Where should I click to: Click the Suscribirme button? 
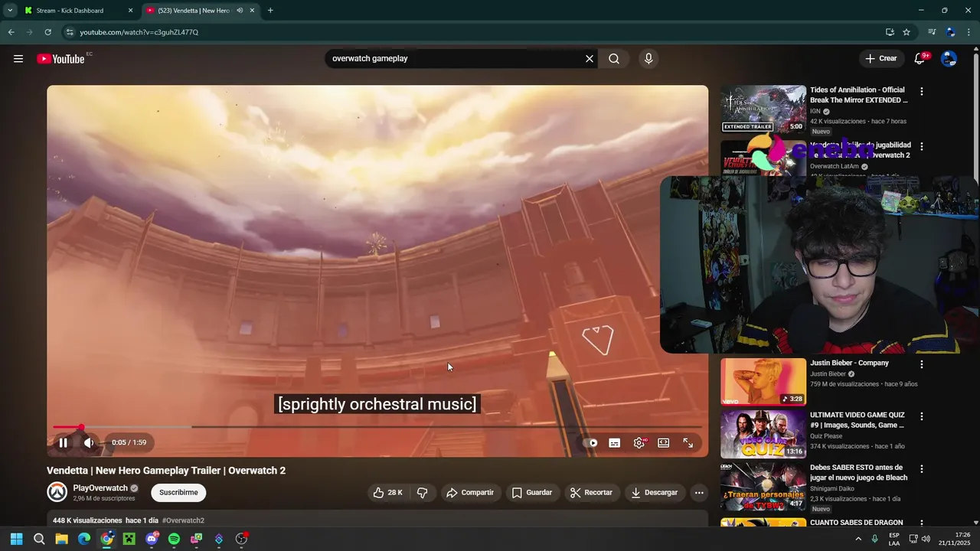pos(178,492)
